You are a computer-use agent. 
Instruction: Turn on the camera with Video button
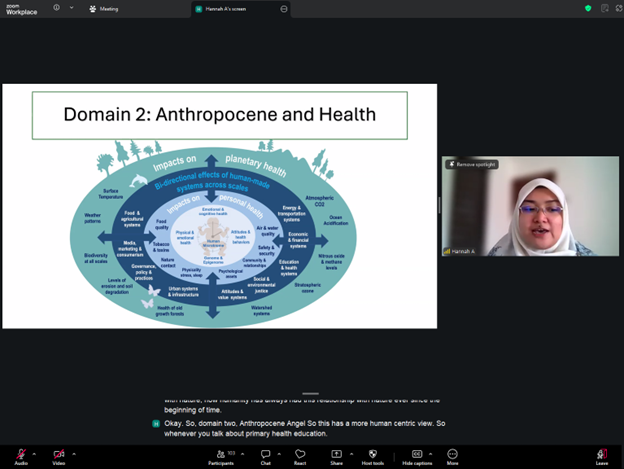(x=58, y=454)
